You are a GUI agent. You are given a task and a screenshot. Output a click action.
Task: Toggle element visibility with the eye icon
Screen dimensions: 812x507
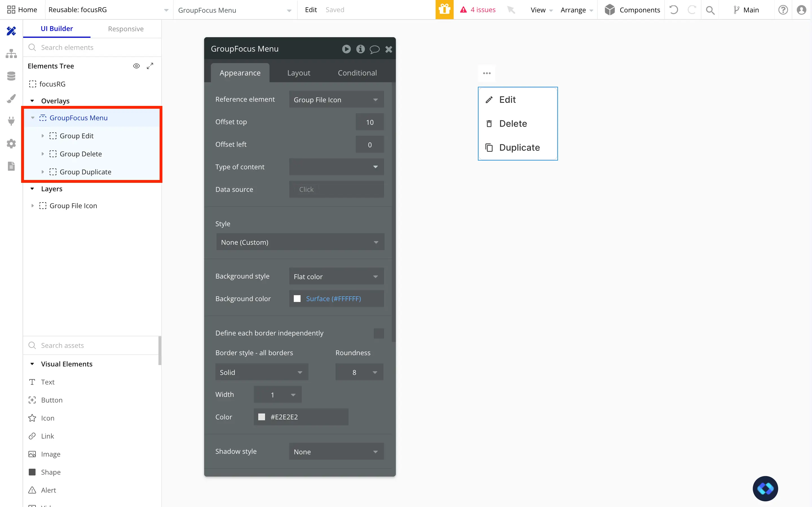pyautogui.click(x=136, y=66)
